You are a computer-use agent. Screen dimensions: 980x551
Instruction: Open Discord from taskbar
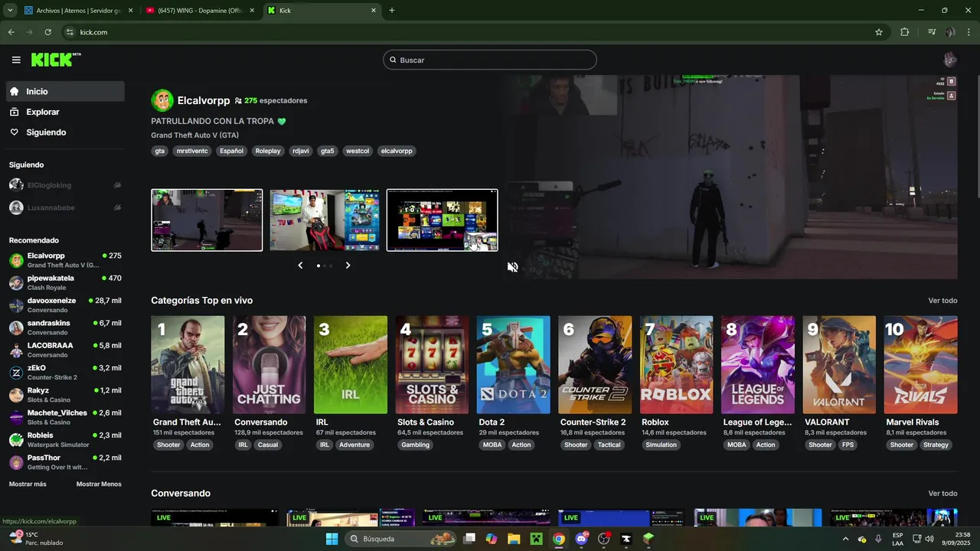click(581, 539)
